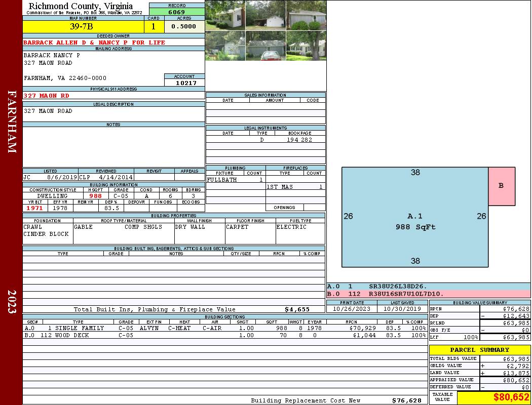This screenshot has height=405, width=532.
Task: Click the physical 911 address 327 MAON RD
Action: [47, 95]
